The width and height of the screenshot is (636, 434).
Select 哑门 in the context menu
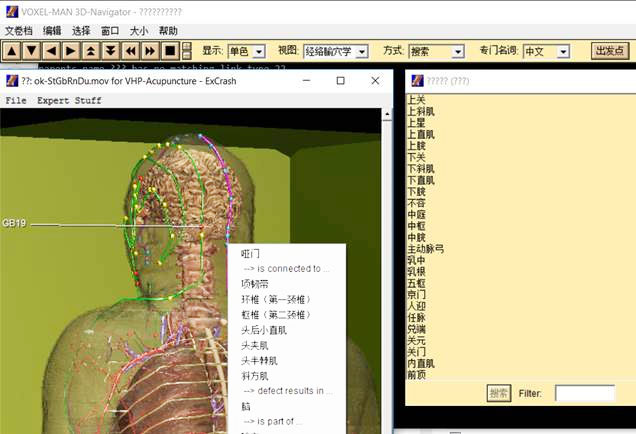(250, 254)
